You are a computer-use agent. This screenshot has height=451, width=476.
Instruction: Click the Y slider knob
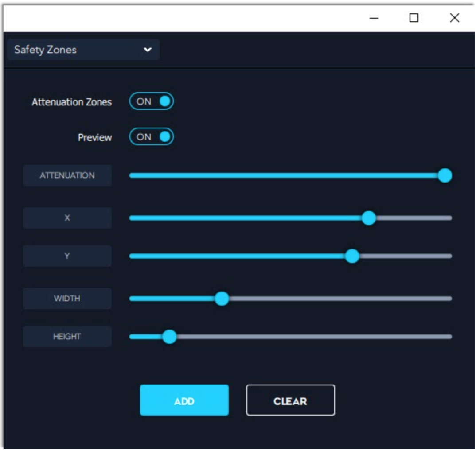[x=352, y=256]
